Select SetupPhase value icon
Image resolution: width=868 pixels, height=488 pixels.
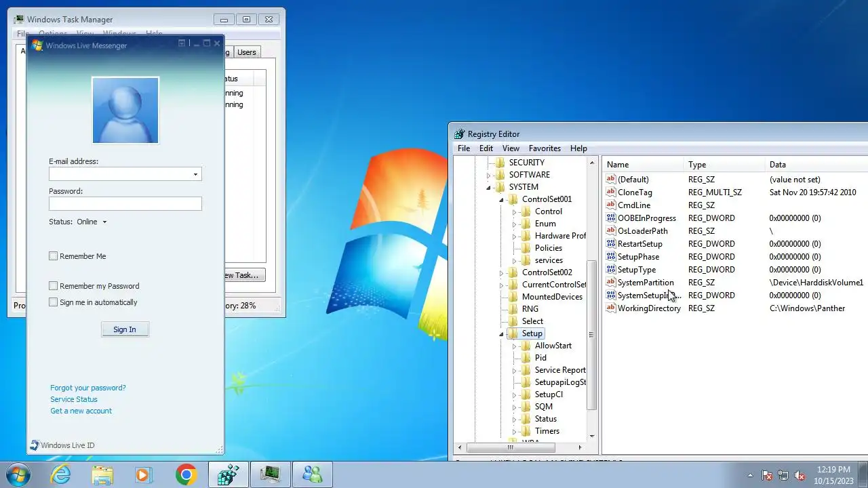point(611,257)
